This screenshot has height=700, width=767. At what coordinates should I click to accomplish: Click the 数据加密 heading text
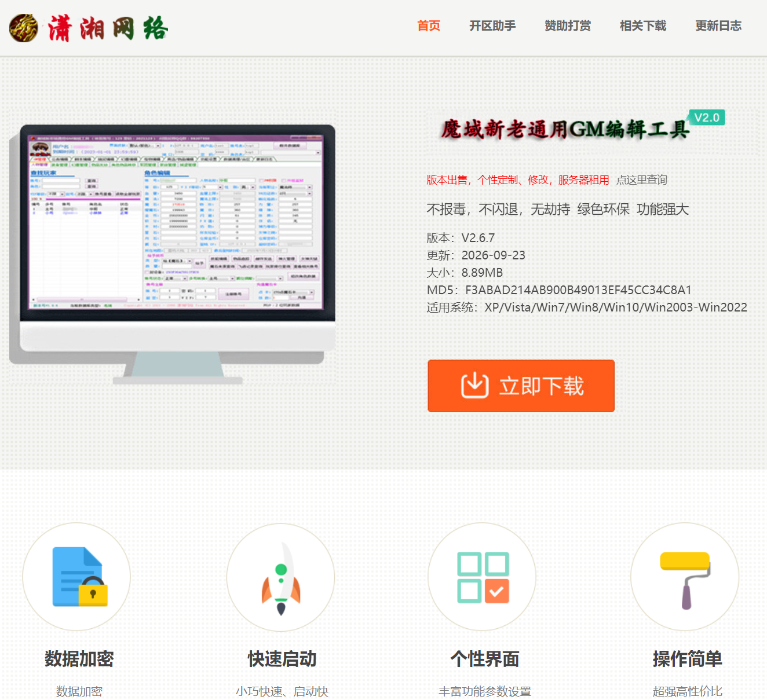pyautogui.click(x=79, y=659)
